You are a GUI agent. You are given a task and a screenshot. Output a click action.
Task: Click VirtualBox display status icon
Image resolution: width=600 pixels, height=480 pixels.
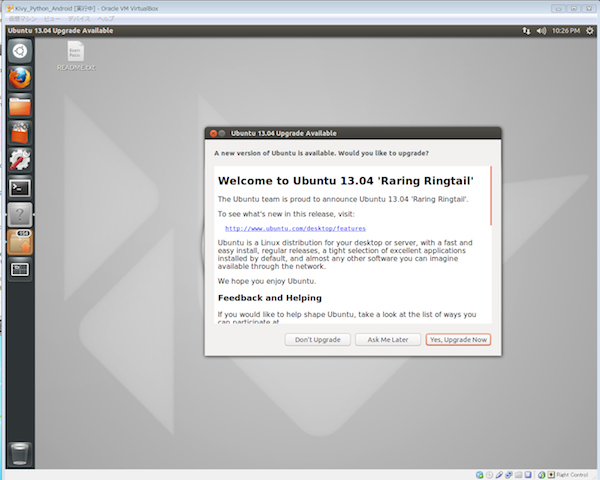click(x=528, y=475)
